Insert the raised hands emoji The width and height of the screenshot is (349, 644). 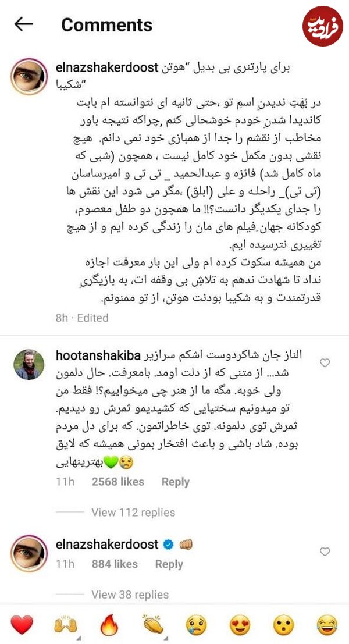[65, 625]
